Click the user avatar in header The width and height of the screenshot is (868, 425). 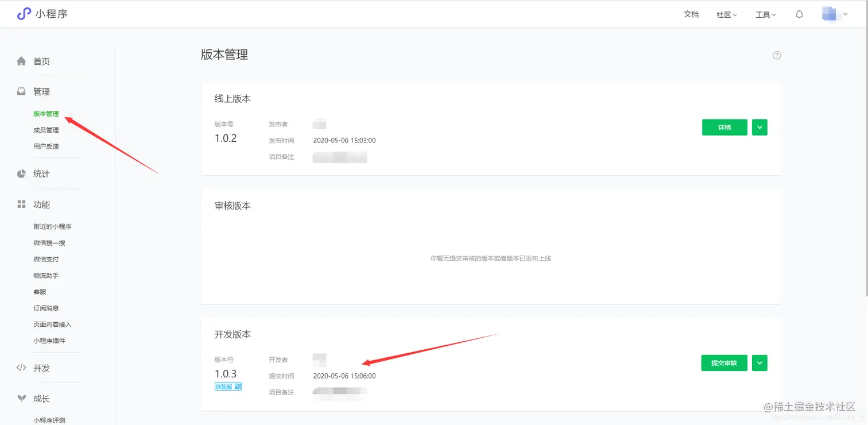pyautogui.click(x=829, y=14)
